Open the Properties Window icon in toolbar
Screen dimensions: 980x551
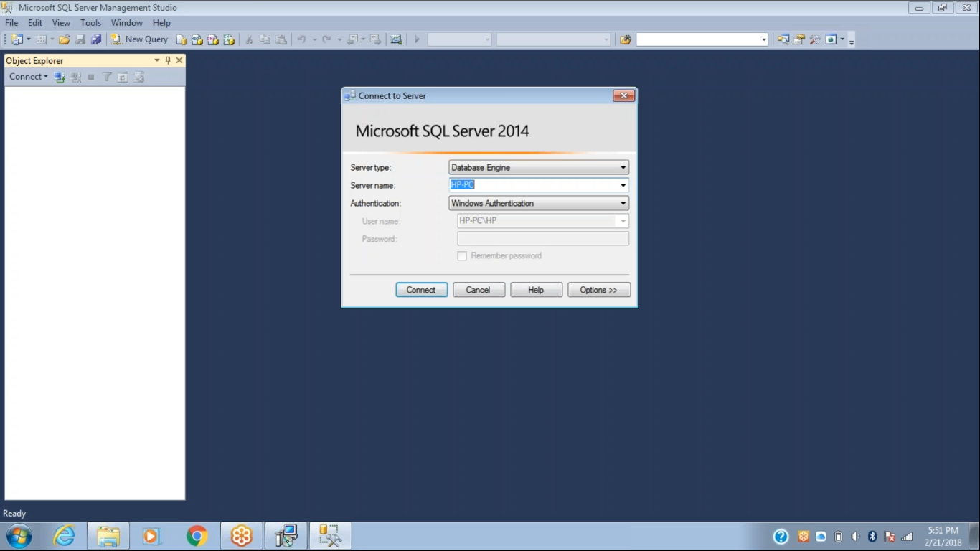coord(798,39)
